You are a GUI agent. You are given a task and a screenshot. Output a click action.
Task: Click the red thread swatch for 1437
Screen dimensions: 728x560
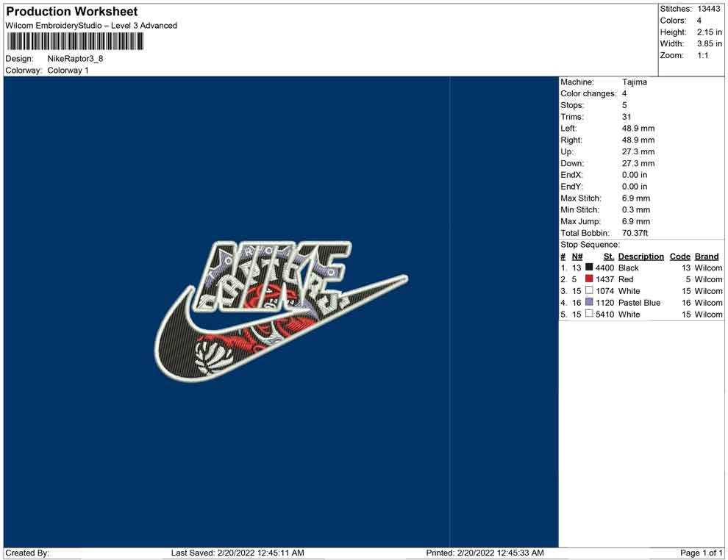point(589,279)
